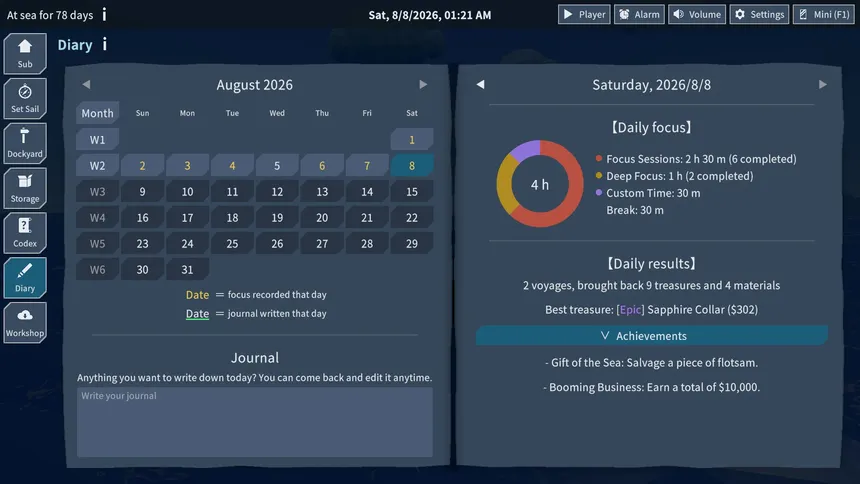860x484 pixels.
Task: Go to previous month in calendar
Action: coord(86,85)
